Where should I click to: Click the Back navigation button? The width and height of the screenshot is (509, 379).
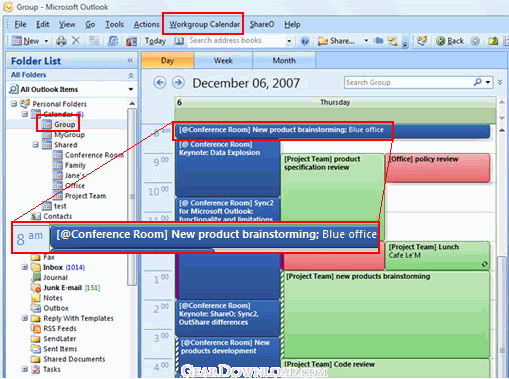point(450,41)
